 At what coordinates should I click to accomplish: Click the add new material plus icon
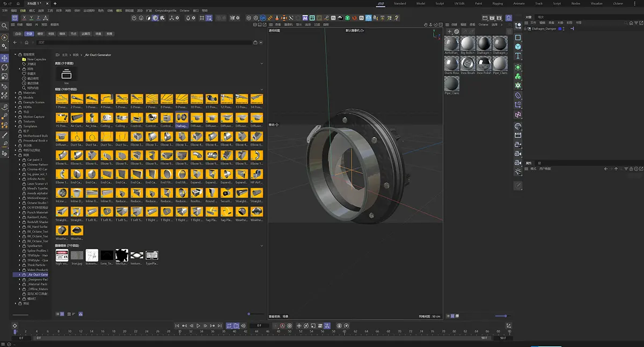point(449,32)
